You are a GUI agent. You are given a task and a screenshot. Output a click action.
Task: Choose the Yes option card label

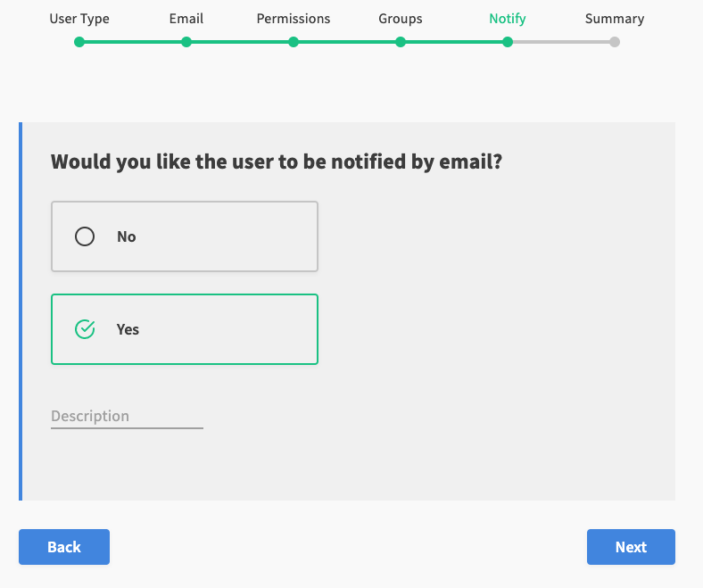click(128, 329)
